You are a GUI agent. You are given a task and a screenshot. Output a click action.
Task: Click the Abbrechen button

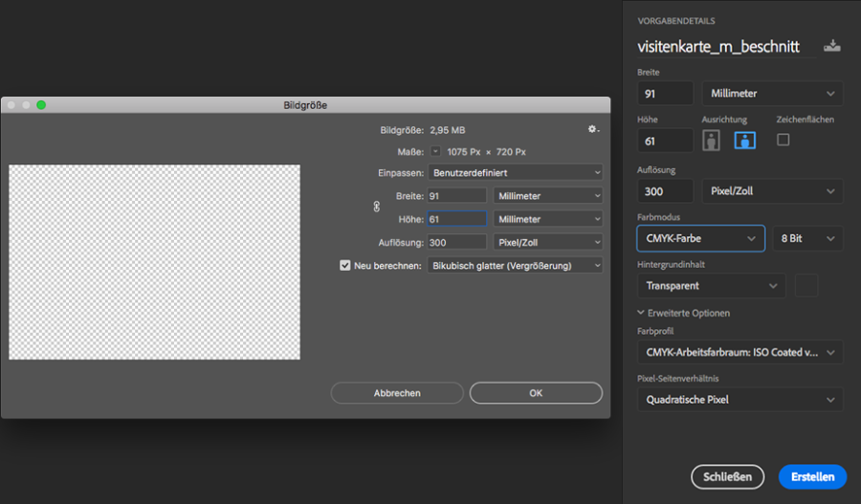pyautogui.click(x=397, y=393)
